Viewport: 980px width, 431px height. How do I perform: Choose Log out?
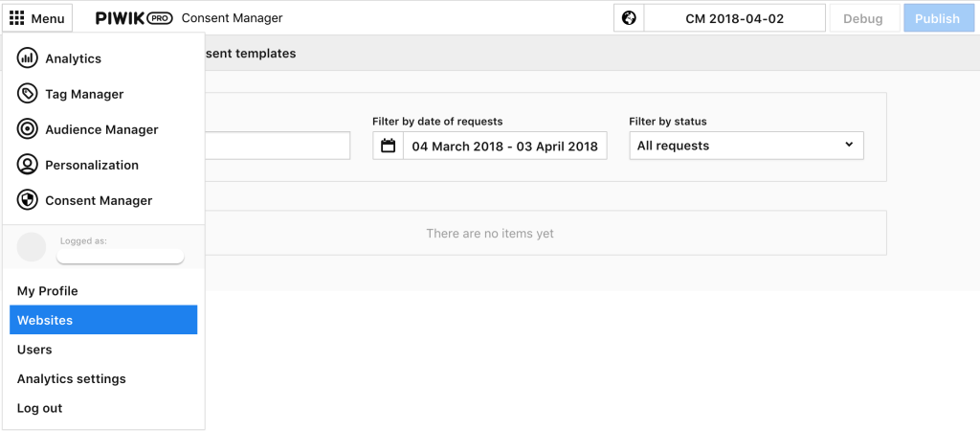pos(39,408)
